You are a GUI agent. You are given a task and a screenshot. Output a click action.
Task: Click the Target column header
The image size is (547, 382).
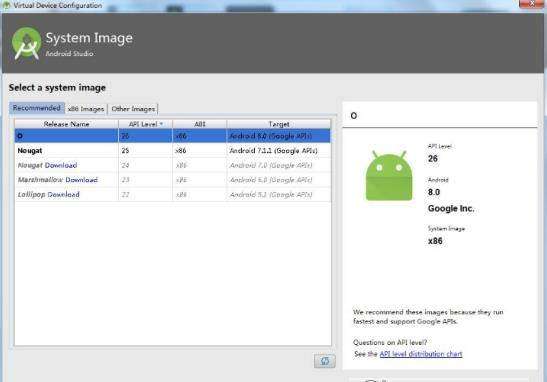coord(278,124)
